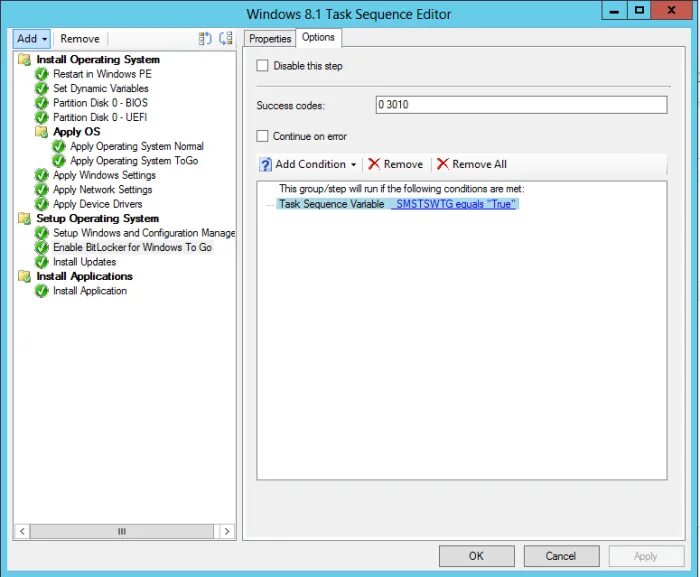Image resolution: width=700 pixels, height=577 pixels.
Task: Click the Remove step toolbar button
Action: (x=80, y=39)
